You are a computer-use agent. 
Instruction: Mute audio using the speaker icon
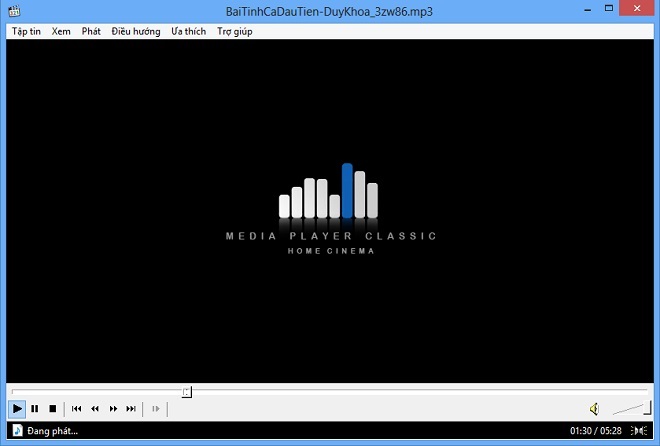(594, 409)
